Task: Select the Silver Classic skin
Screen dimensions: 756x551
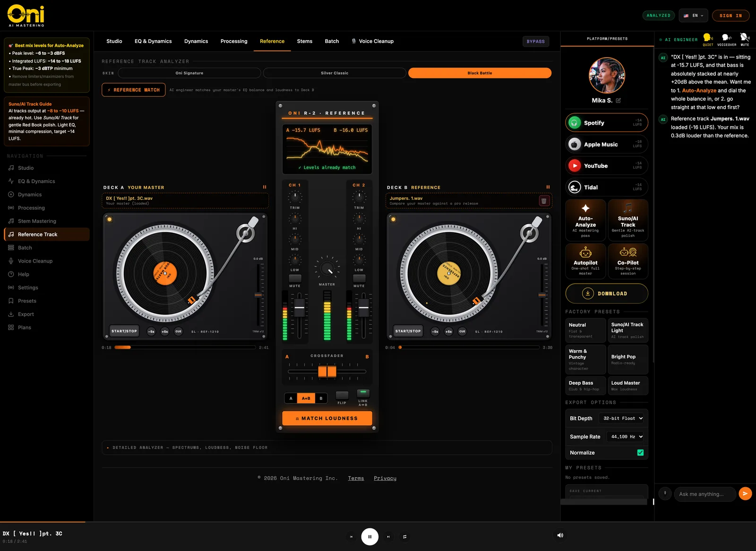Action: point(335,73)
